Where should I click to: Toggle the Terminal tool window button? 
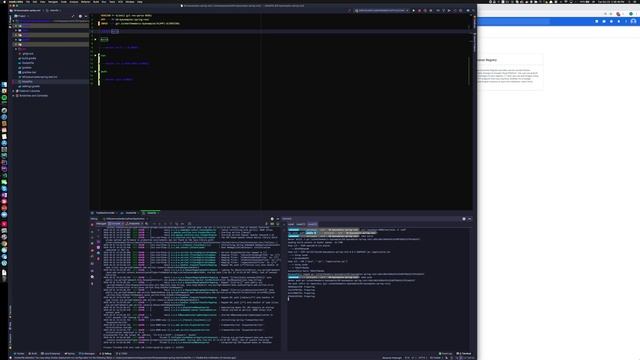pyautogui.click(x=464, y=353)
